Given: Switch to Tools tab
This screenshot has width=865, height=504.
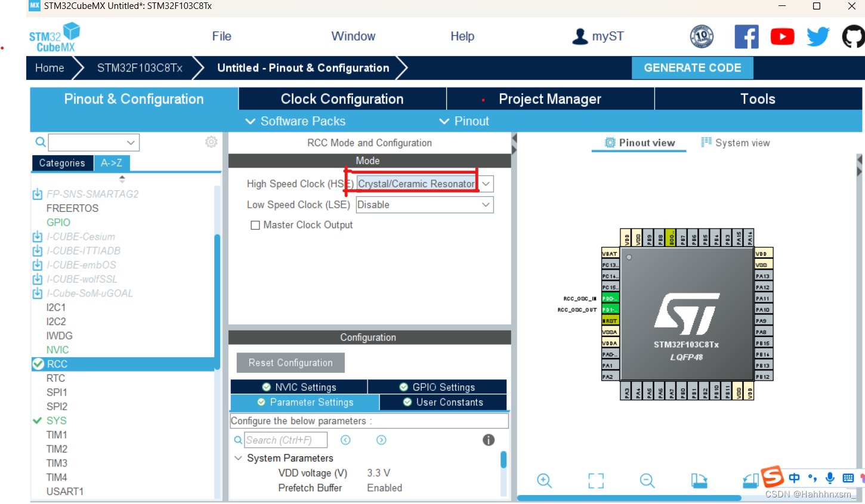Looking at the screenshot, I should 758,99.
